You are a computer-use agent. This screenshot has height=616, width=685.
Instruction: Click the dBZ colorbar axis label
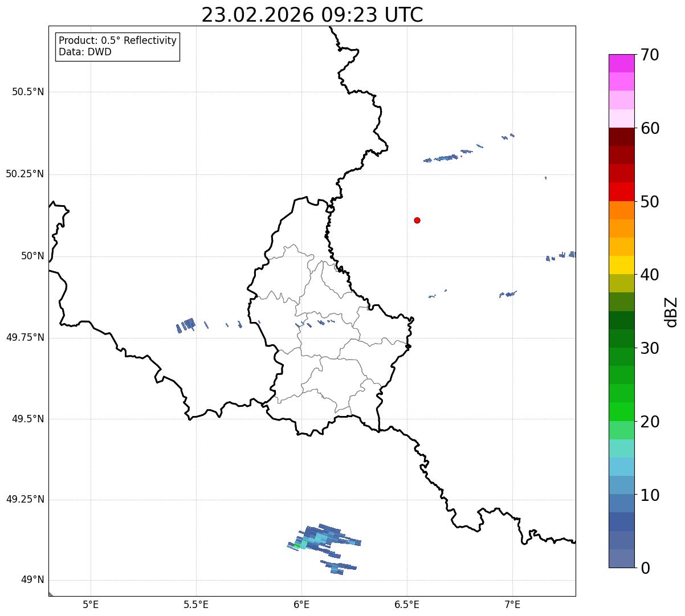671,311
